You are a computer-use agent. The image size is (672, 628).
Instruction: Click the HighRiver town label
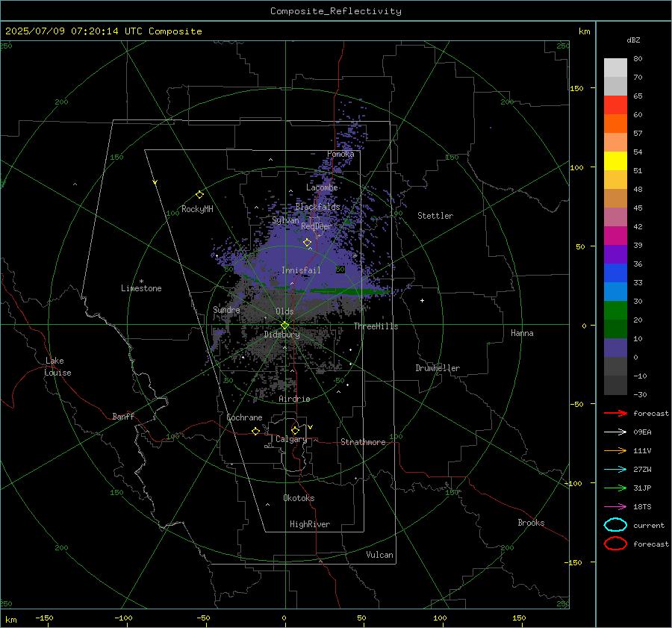[310, 524]
